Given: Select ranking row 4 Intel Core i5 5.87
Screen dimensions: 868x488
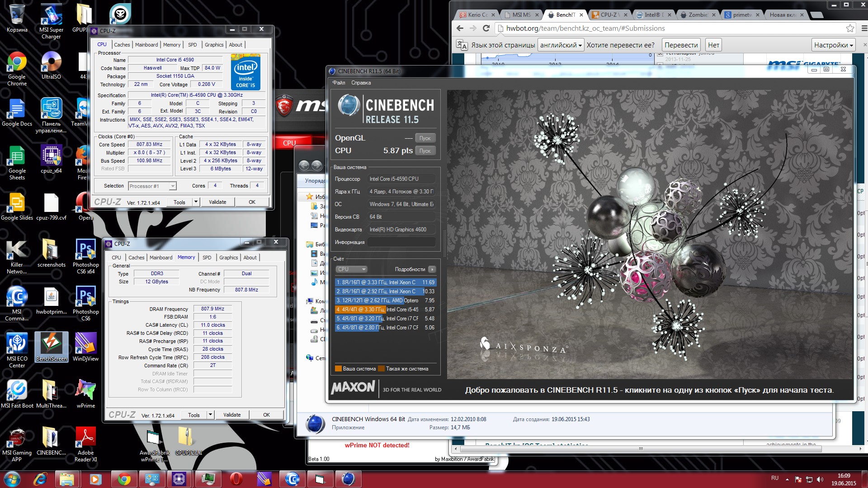Looking at the screenshot, I should pyautogui.click(x=385, y=310).
